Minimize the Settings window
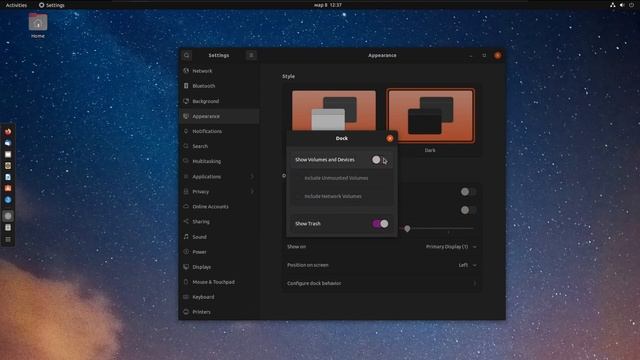 point(471,56)
